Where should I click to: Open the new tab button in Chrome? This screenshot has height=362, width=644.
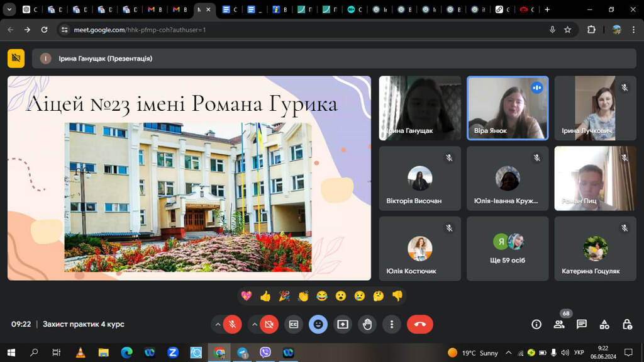coord(547,9)
